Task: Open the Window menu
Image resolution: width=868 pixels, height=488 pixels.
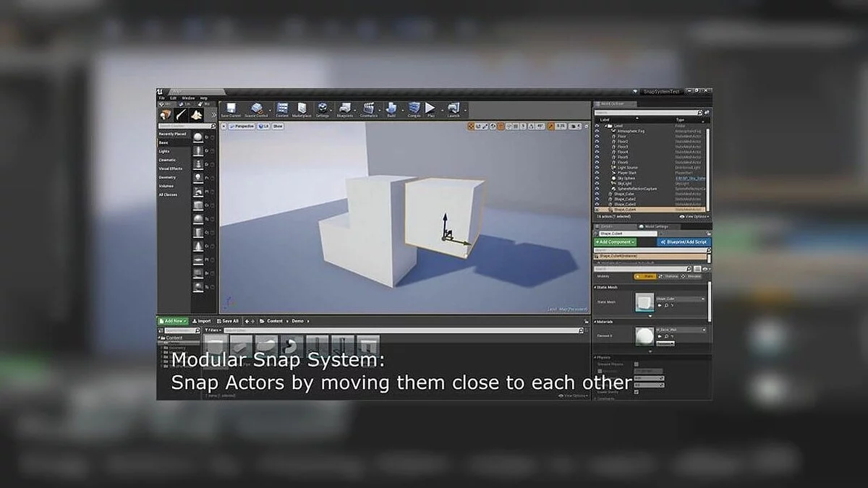Action: [188, 98]
